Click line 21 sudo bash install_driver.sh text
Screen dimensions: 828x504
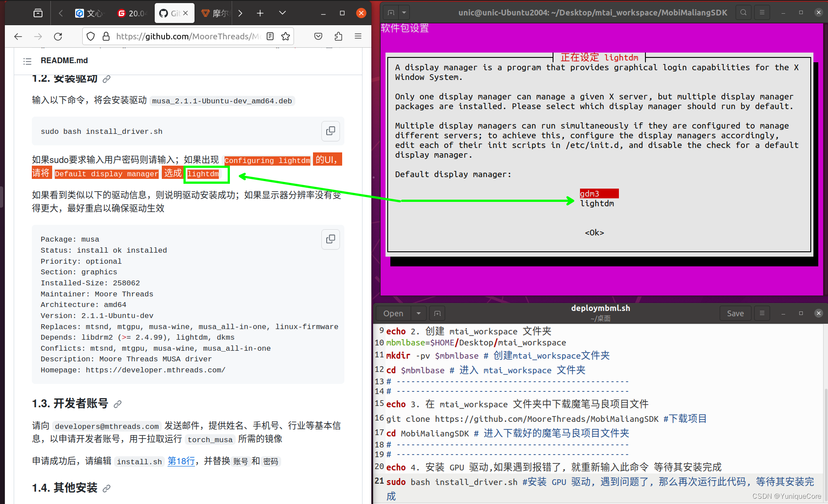click(x=452, y=482)
